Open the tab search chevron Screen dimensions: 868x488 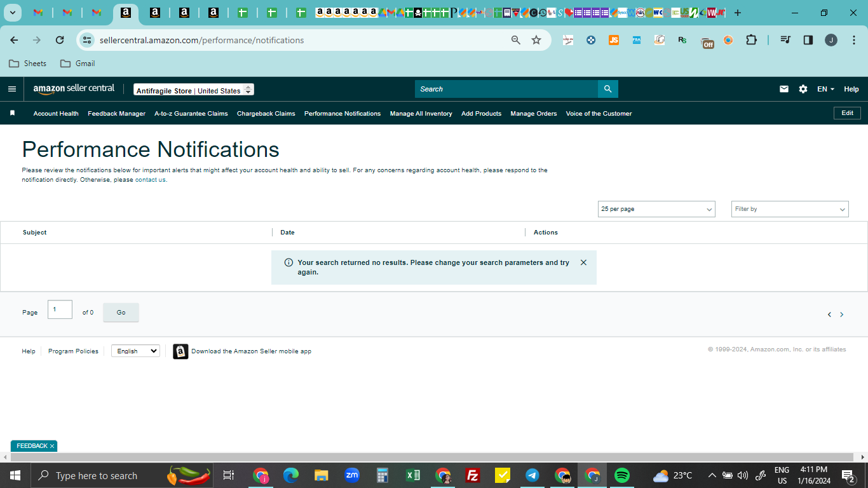[12, 13]
